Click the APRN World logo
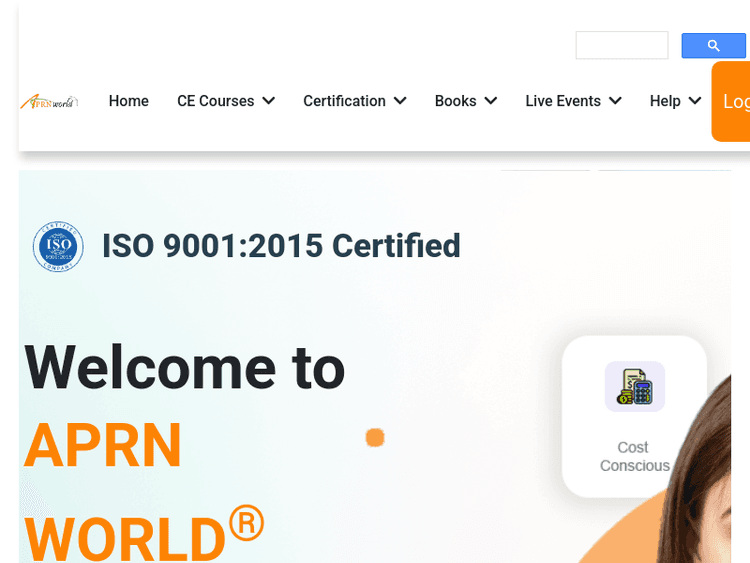Viewport: 750px width, 563px height. pos(49,101)
